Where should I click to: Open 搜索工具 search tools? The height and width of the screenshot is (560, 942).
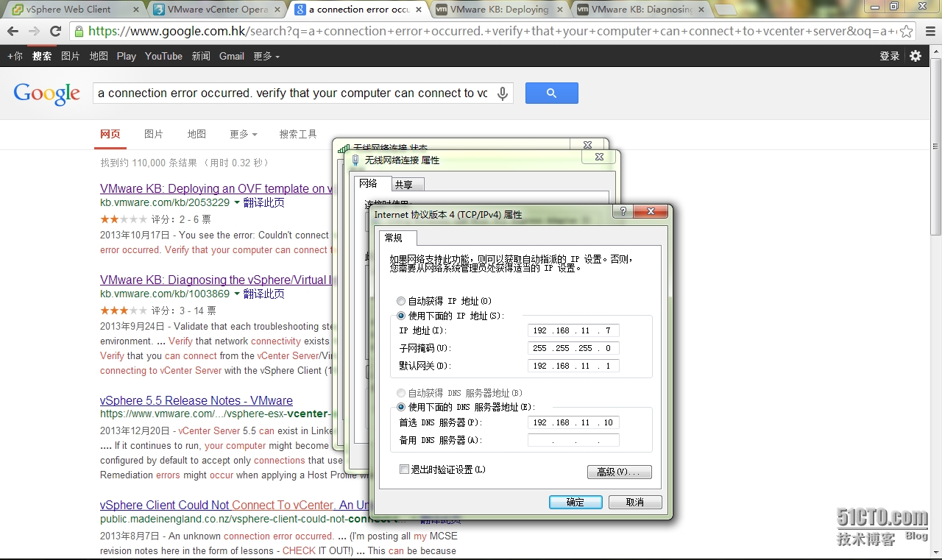[298, 134]
